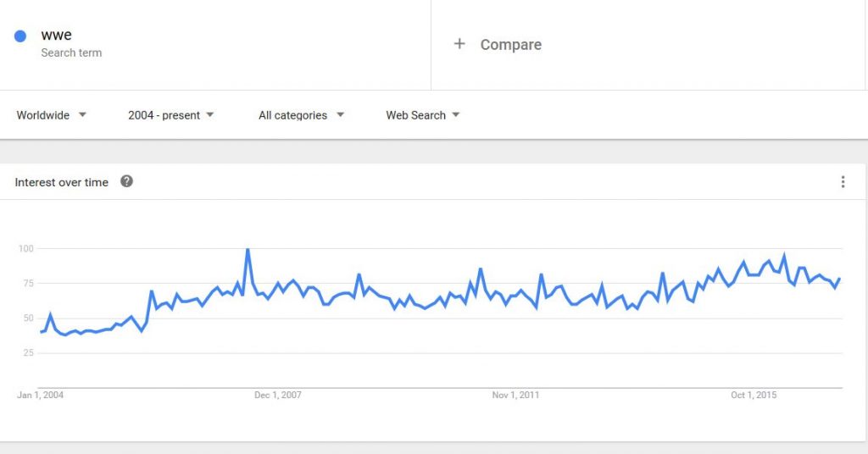Click the Jan 1, 2004 axis label
The height and width of the screenshot is (454, 868).
[41, 396]
